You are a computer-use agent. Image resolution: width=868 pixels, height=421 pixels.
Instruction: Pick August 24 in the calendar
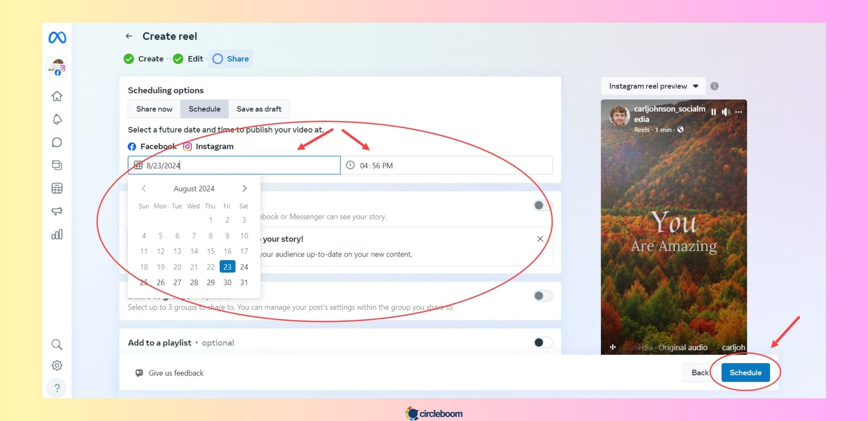(x=244, y=267)
